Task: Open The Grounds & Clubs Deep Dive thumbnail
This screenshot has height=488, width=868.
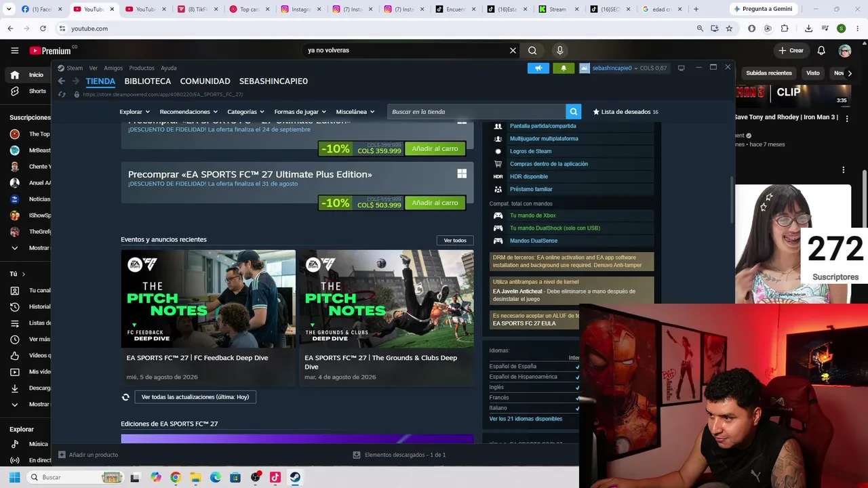Action: point(387,299)
